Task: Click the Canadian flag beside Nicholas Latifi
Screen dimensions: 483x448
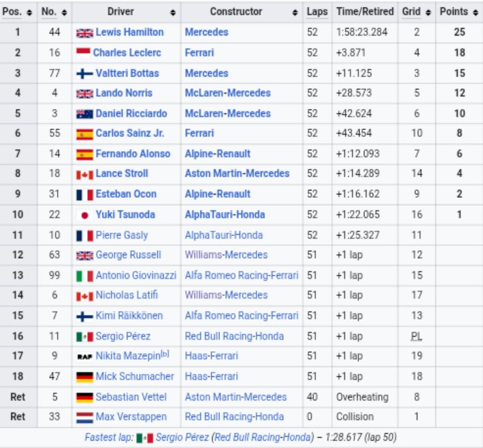Action: point(85,296)
